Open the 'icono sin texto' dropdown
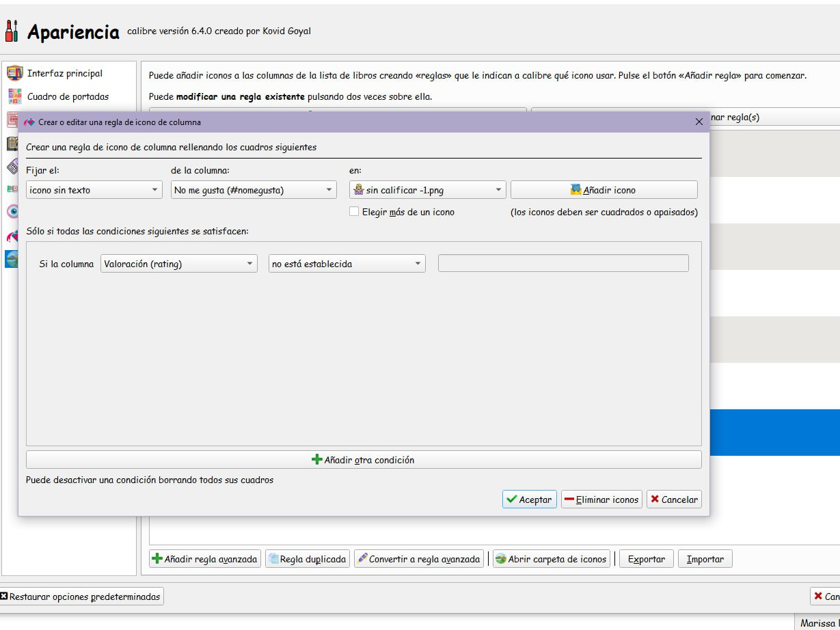Viewport: 840px width, 630px height. click(x=94, y=190)
